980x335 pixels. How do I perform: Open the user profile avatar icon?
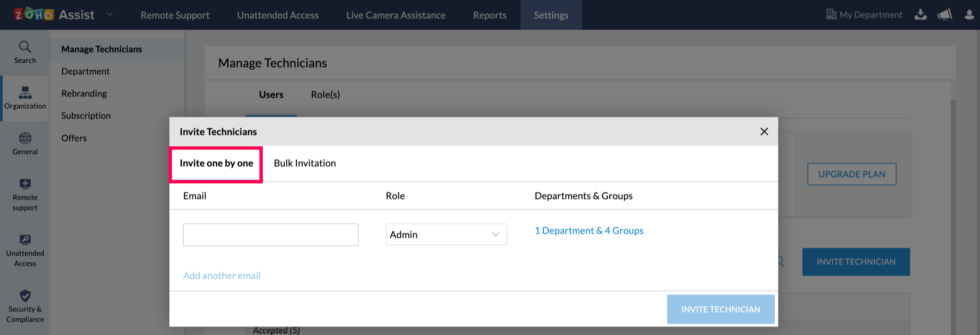click(969, 15)
